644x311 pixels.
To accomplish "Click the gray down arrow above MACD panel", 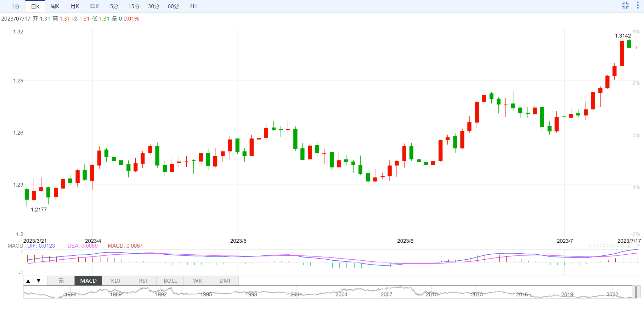I will 638,246.
